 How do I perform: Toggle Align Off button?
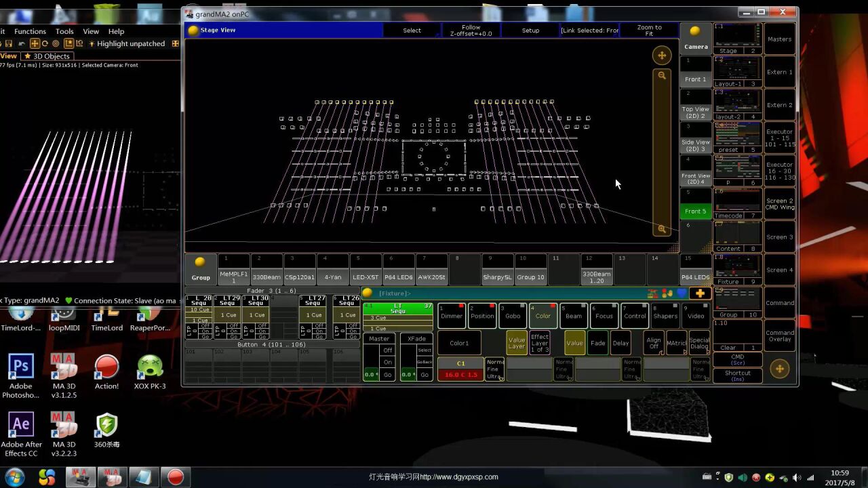(654, 343)
